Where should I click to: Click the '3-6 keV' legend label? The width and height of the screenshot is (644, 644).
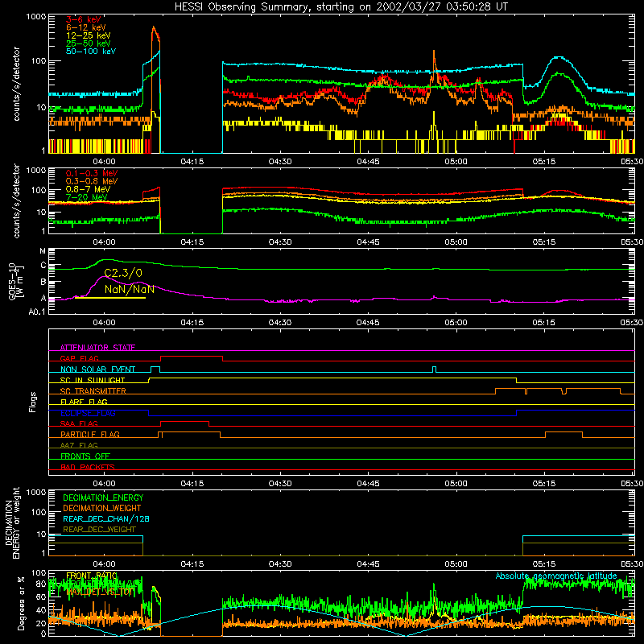[x=84, y=19]
